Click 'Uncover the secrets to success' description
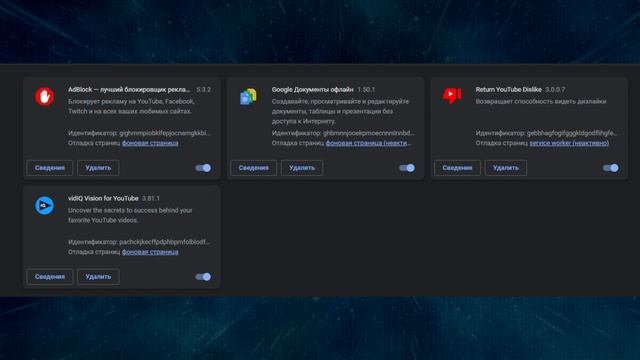The height and width of the screenshot is (360, 640). pyautogui.click(x=130, y=215)
